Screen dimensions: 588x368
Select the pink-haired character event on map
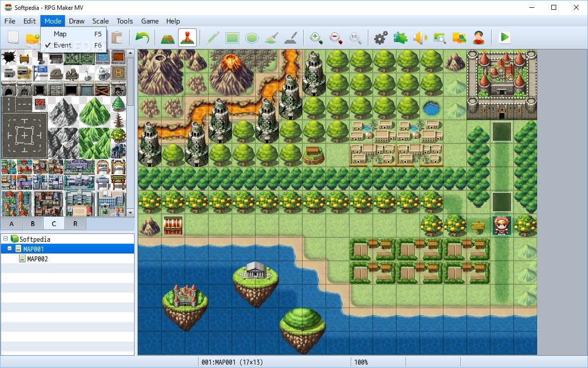point(502,226)
